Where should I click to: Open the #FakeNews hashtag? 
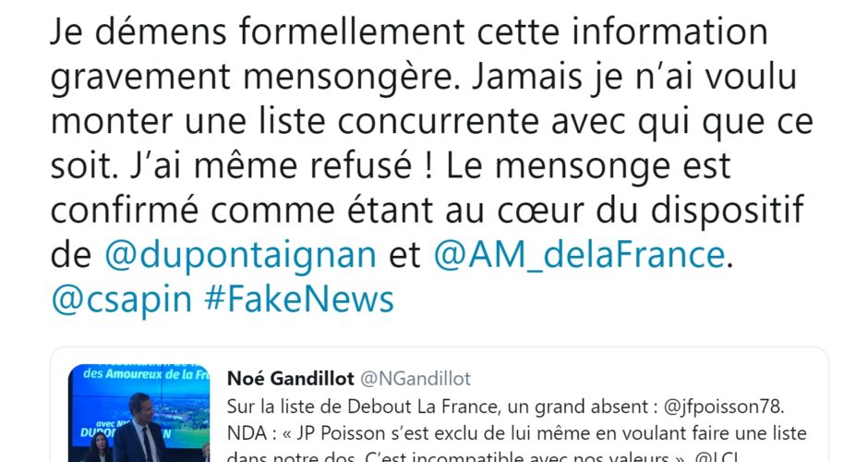pos(299,298)
